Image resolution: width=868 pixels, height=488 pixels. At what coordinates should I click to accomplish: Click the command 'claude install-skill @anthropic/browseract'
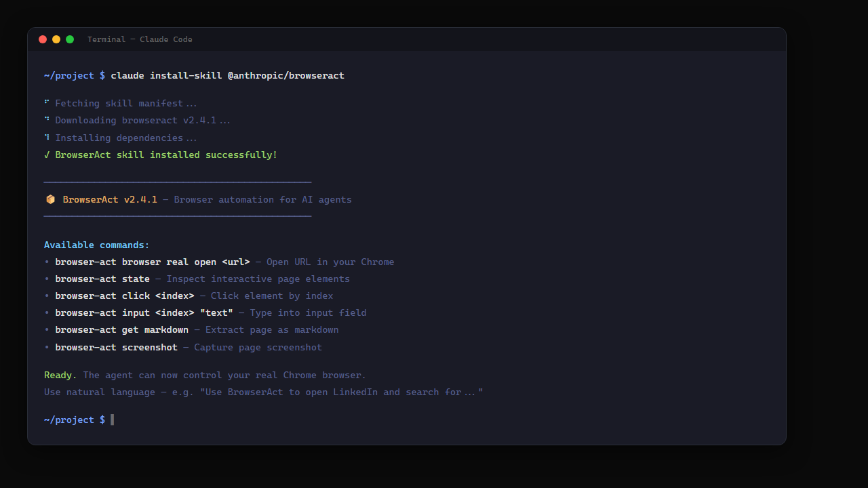[x=227, y=75]
